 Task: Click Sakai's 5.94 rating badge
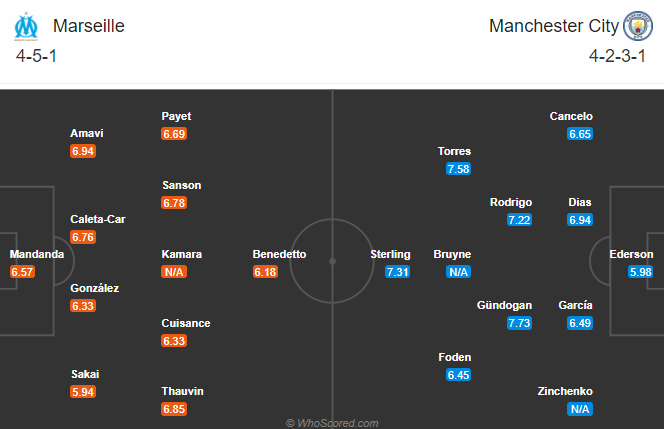click(x=83, y=392)
